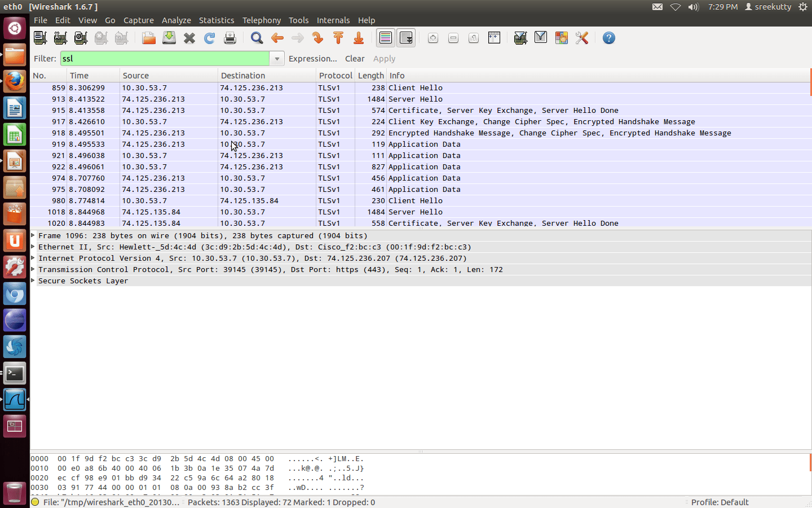Click the Expression... button
This screenshot has height=508, width=812.
point(313,59)
